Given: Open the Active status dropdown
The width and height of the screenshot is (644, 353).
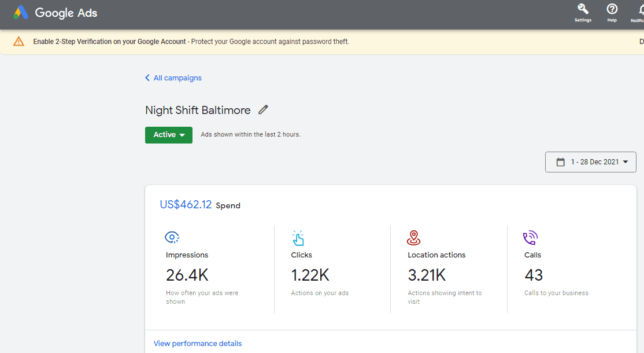Looking at the screenshot, I should [x=169, y=135].
